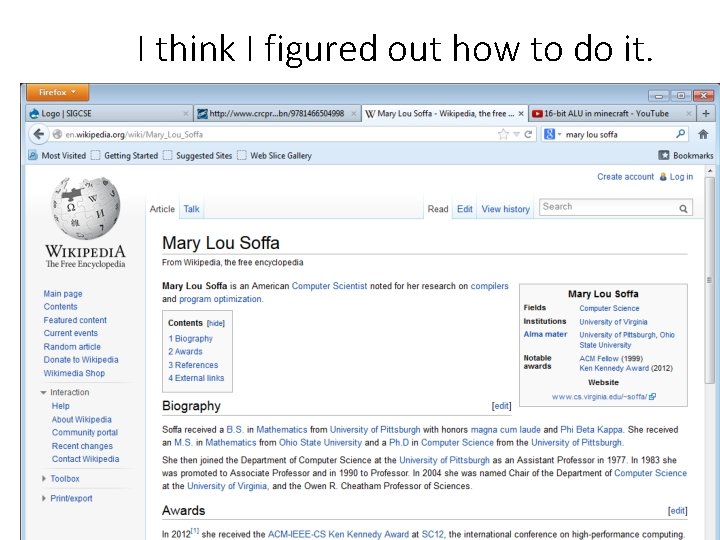
Task: Collapse the Interaction sidebar section
Action: coord(43,393)
